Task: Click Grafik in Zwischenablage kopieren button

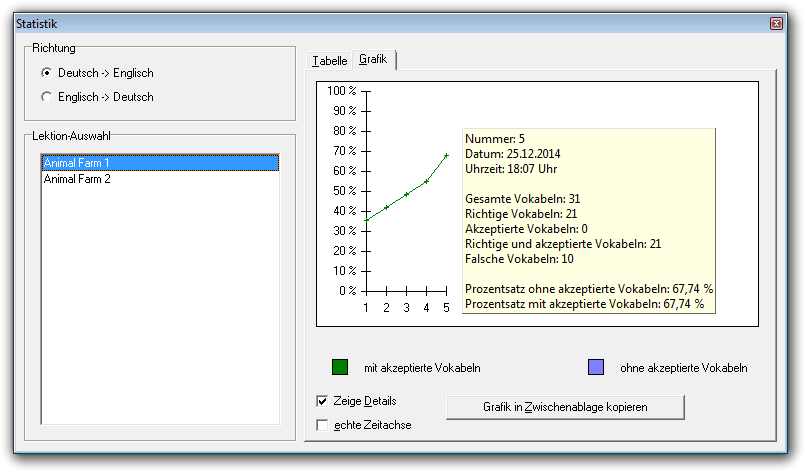Action: (x=565, y=407)
